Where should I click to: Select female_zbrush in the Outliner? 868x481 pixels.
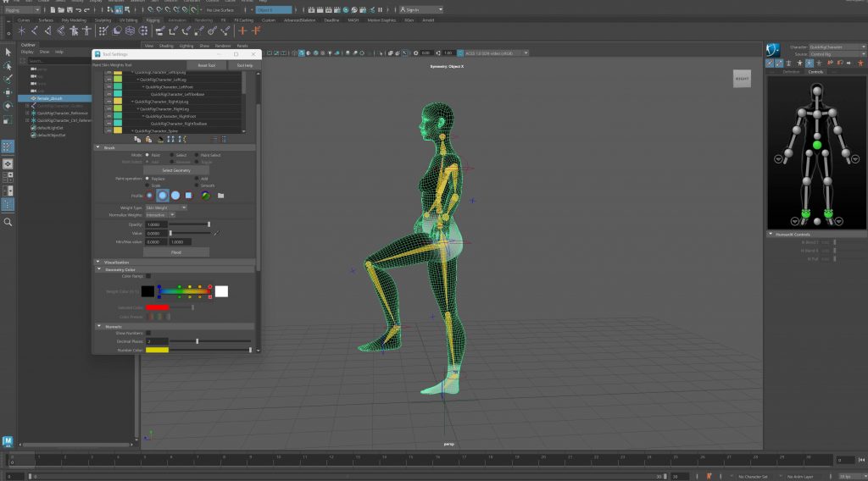click(50, 98)
